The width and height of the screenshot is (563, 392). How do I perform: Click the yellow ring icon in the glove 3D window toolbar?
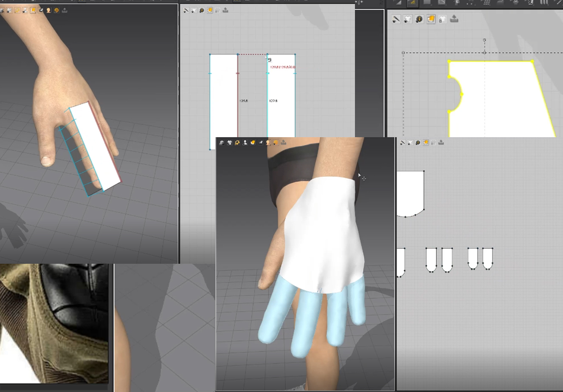(237, 143)
